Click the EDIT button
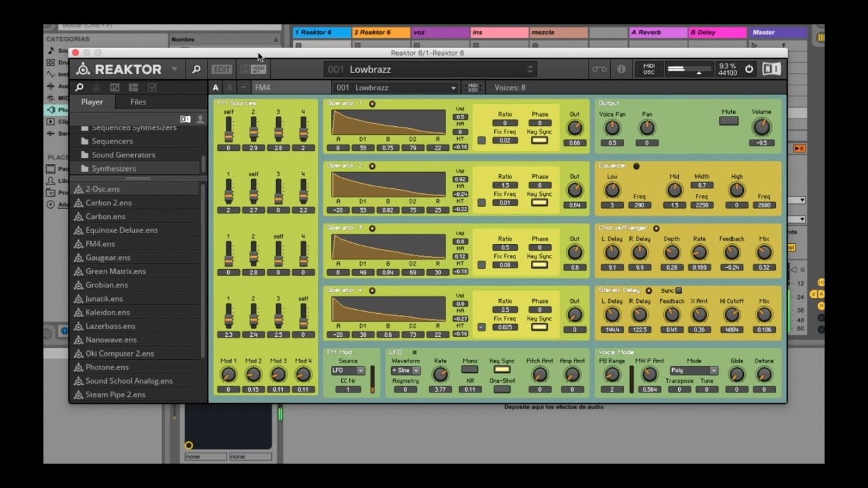This screenshot has height=488, width=868. pos(222,69)
